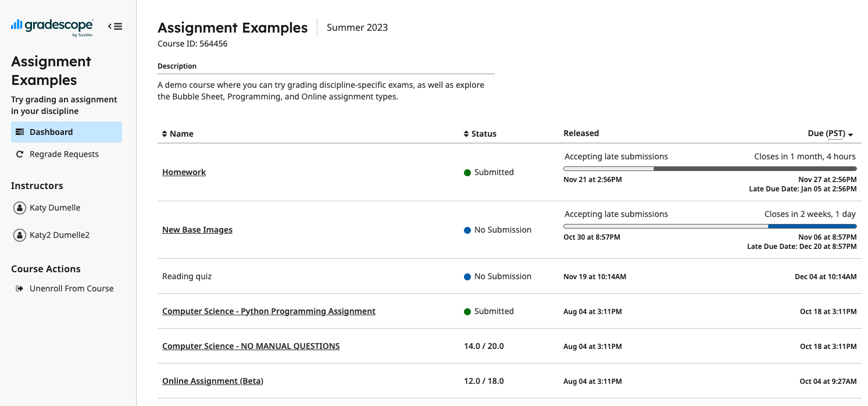Toggle the Name column sort arrows

165,134
